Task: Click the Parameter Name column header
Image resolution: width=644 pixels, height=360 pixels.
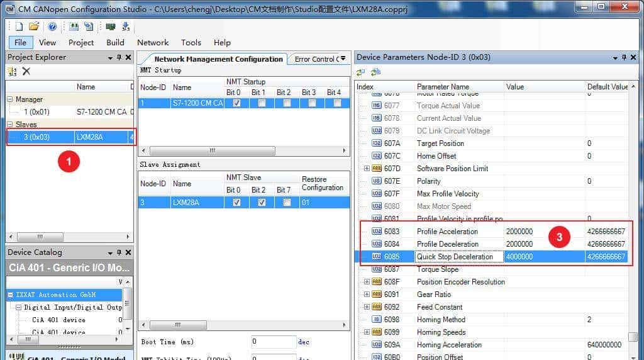Action: point(443,87)
